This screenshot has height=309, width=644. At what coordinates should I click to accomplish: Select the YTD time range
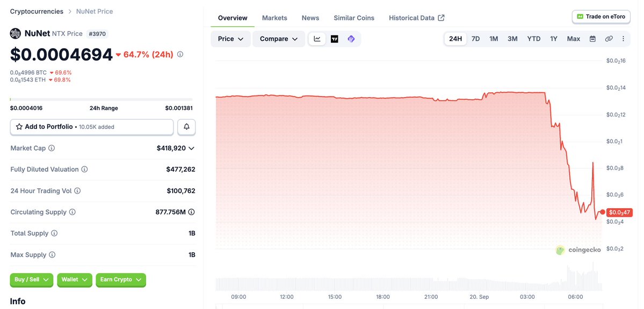[533, 39]
